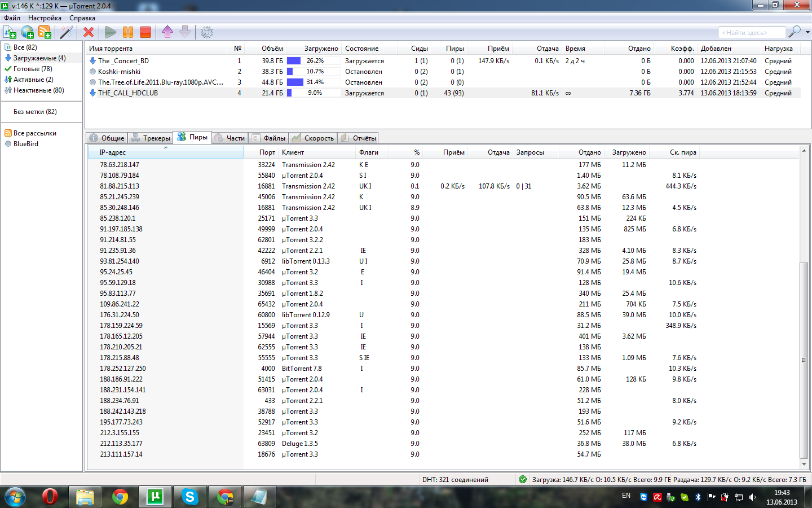Screen dimensions: 812x508
Task: Start torrent with the green play icon
Action: [x=111, y=32]
